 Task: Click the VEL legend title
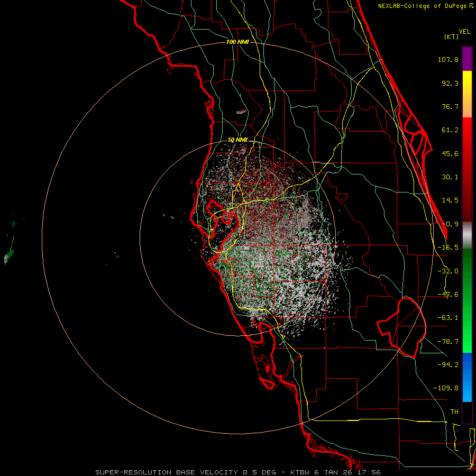pyautogui.click(x=464, y=32)
